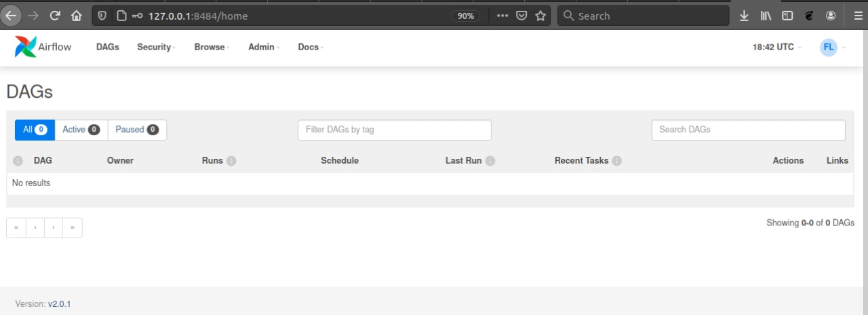The width and height of the screenshot is (868, 315).
Task: Click the Recent Tasks column header text
Action: [581, 161]
